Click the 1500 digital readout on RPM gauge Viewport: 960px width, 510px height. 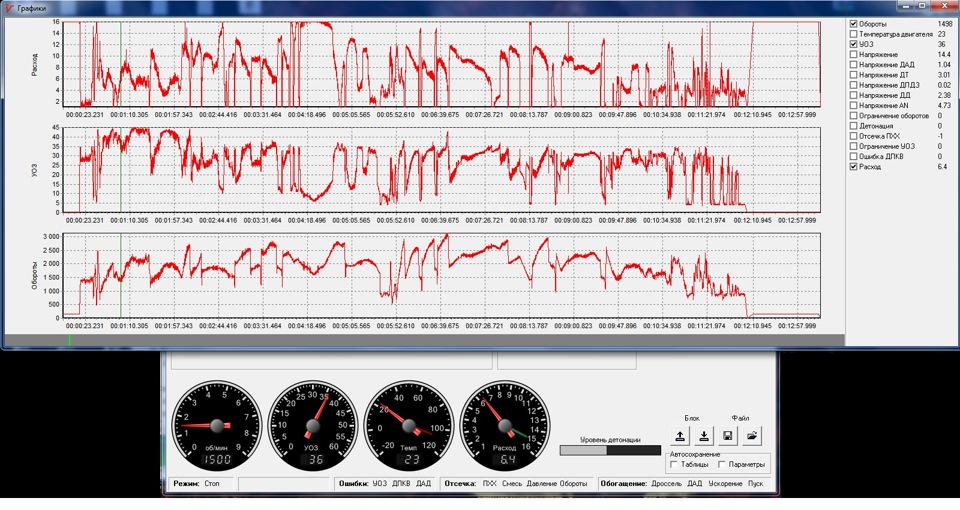pos(217,460)
